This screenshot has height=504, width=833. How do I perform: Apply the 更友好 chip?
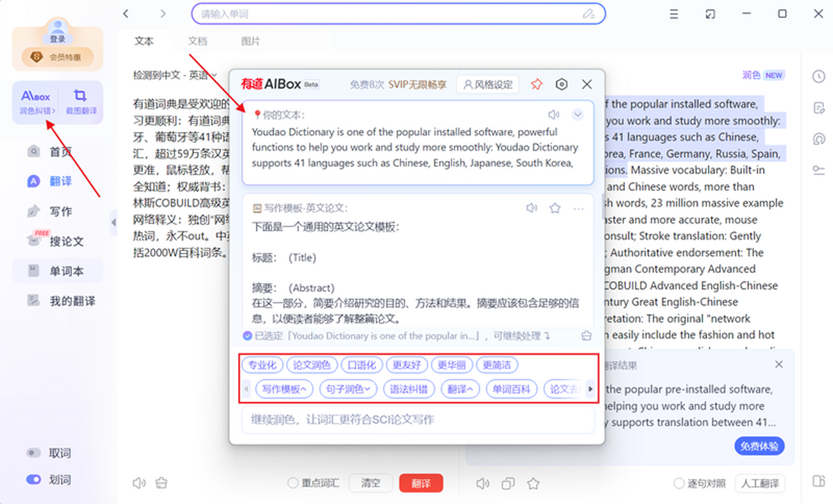pos(406,364)
